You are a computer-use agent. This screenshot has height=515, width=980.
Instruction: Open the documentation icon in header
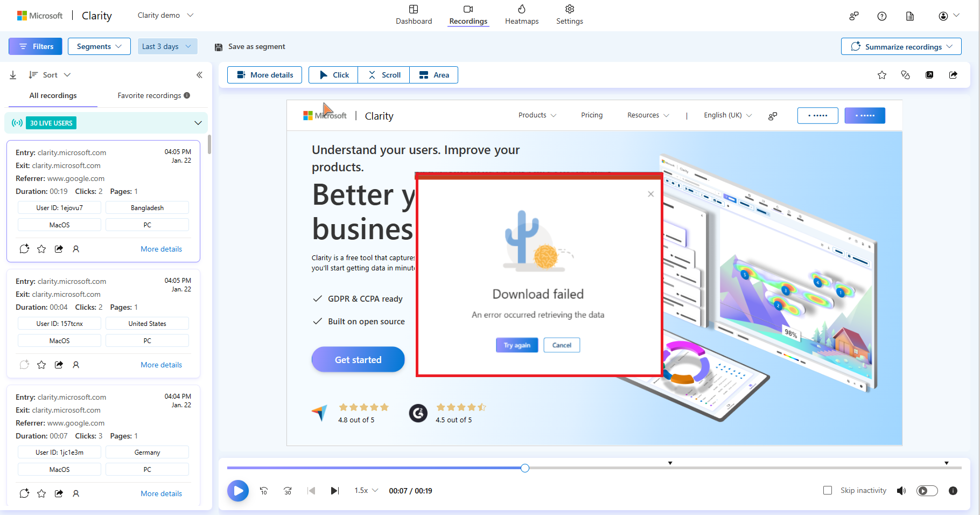pos(910,16)
